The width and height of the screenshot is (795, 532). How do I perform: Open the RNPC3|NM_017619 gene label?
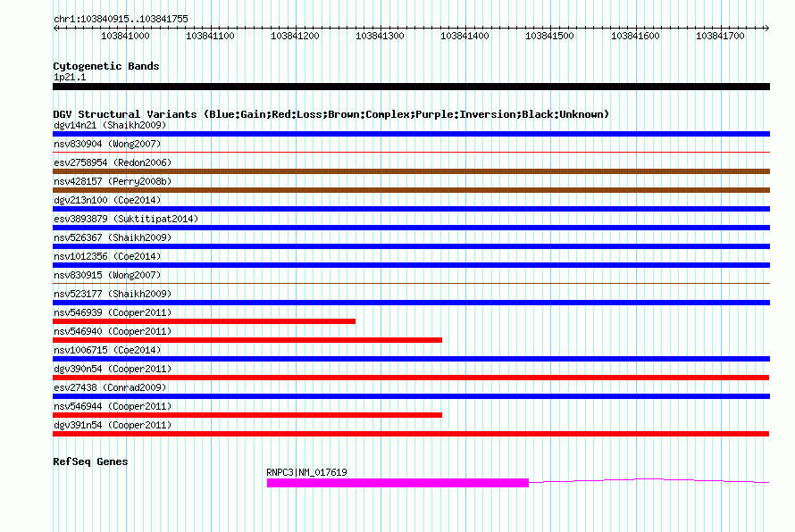click(306, 472)
